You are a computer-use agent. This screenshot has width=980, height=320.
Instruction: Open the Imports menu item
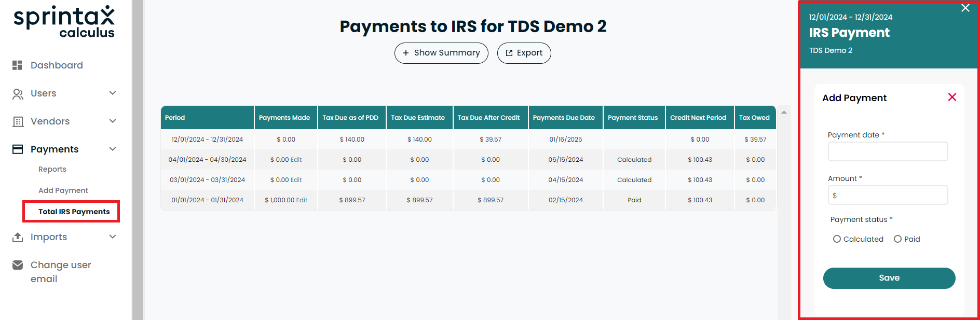click(x=49, y=237)
